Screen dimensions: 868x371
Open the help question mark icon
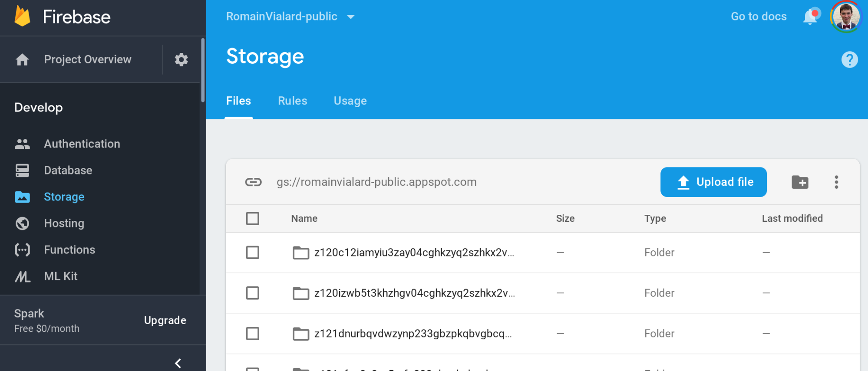pos(849,59)
